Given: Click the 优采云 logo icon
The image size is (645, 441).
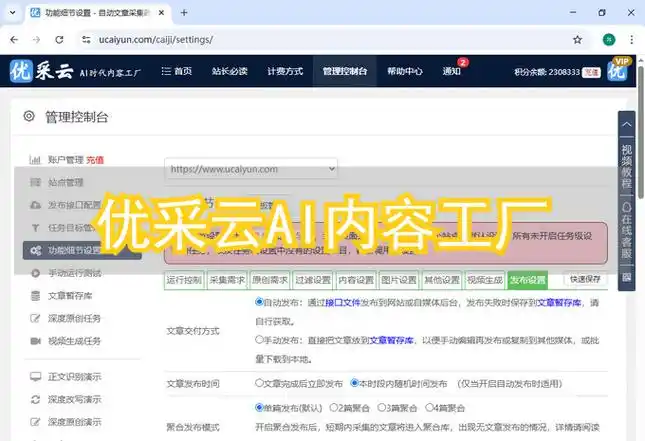Looking at the screenshot, I should (x=21, y=71).
